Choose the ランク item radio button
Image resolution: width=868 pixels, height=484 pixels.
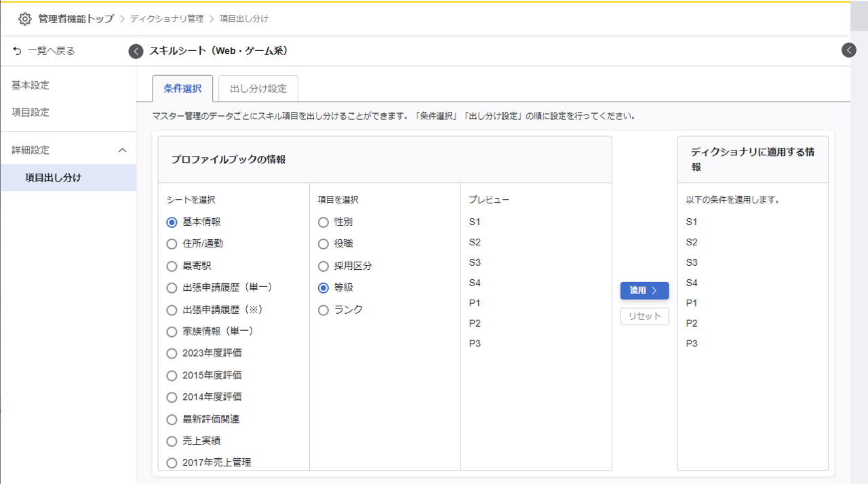(x=323, y=310)
